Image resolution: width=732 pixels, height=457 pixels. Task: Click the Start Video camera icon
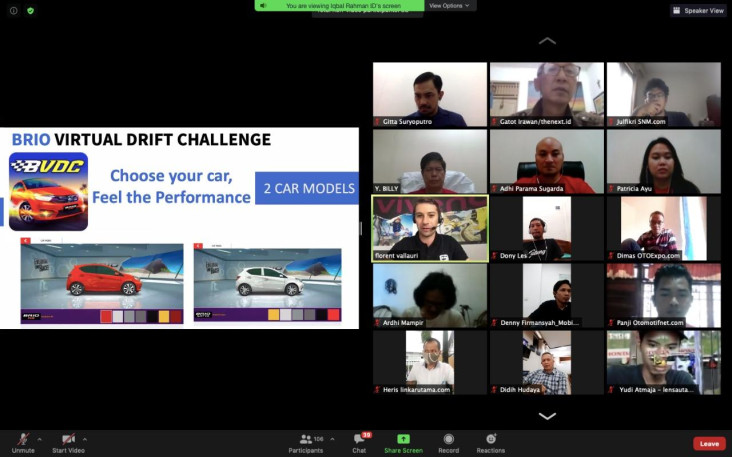pyautogui.click(x=68, y=439)
